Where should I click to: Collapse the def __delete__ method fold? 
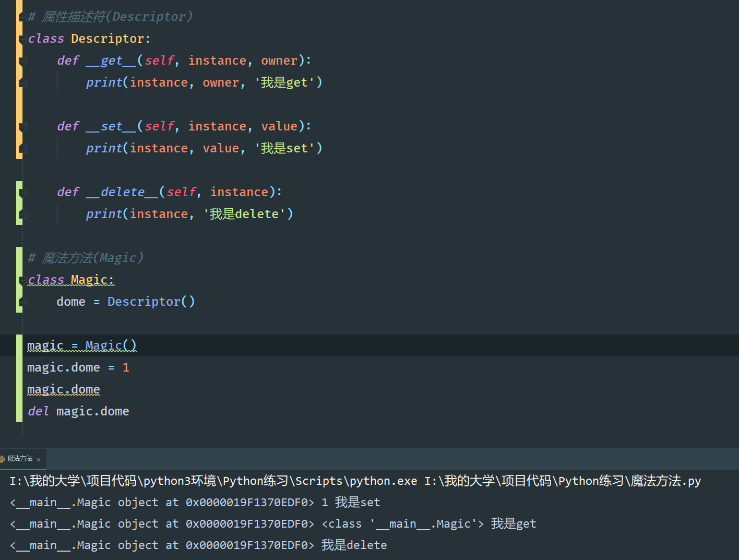(22, 193)
